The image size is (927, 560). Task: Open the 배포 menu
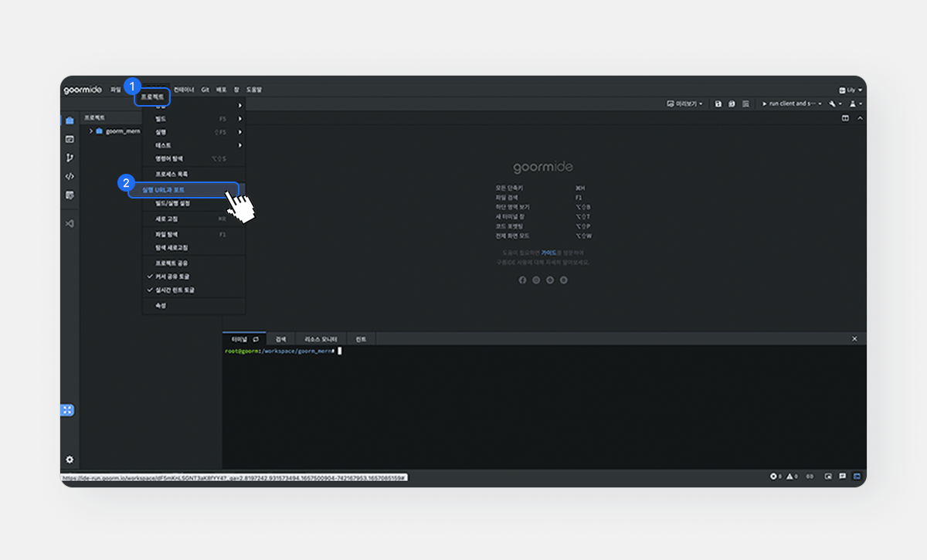[222, 90]
